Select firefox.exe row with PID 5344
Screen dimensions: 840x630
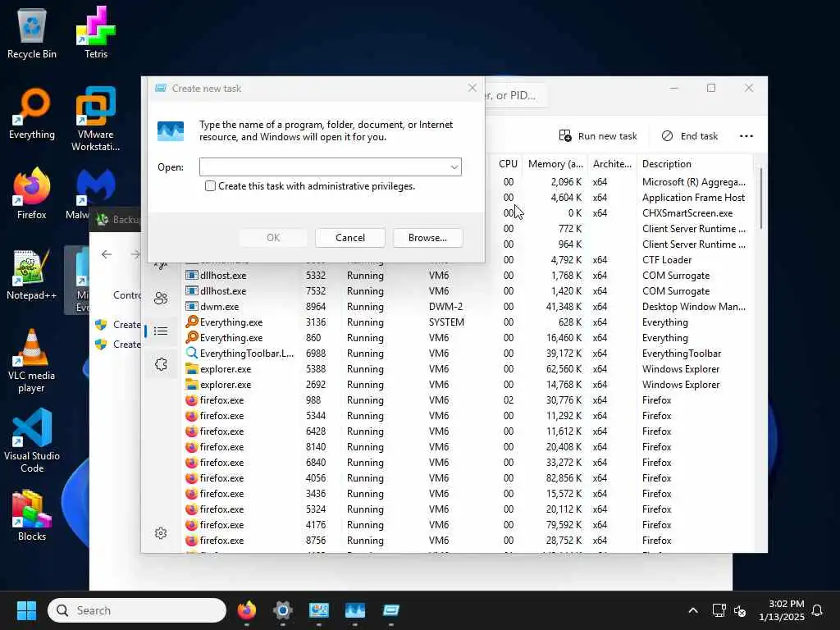[466, 416]
